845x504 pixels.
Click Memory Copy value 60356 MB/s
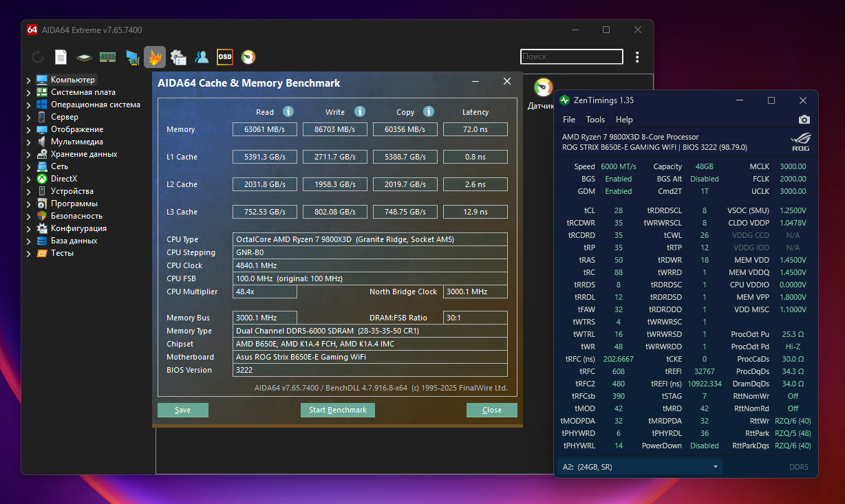[x=405, y=129]
